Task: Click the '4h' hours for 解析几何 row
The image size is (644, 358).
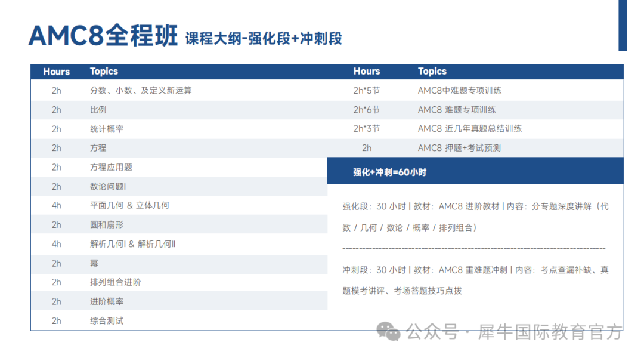Action: pyautogui.click(x=56, y=244)
